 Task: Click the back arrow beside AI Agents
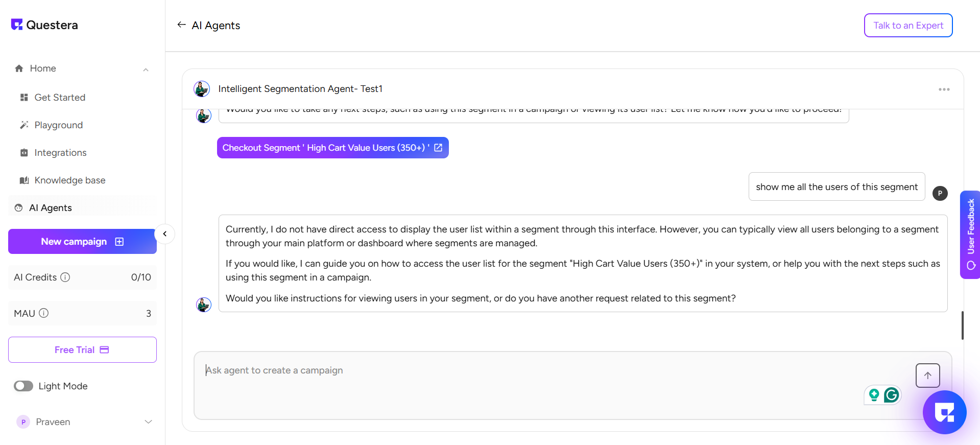[181, 25]
